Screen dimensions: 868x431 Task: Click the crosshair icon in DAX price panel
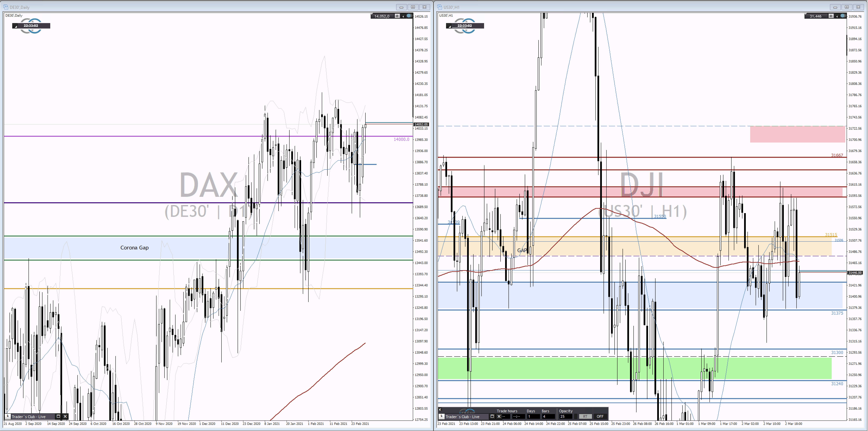(x=397, y=16)
